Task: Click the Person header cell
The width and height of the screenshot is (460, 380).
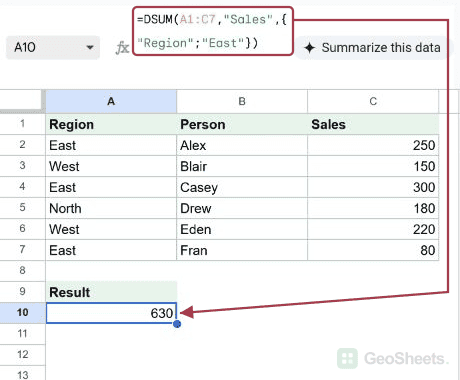Action: pyautogui.click(x=242, y=124)
